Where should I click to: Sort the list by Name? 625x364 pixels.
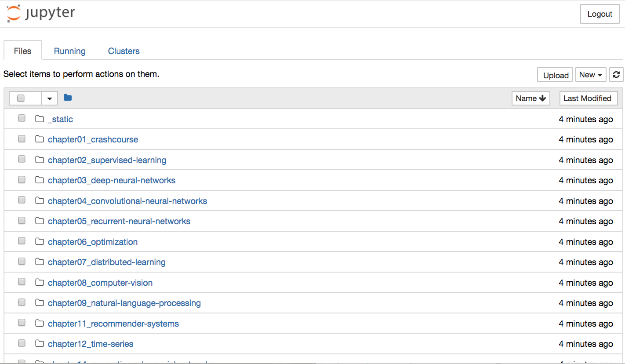[x=531, y=98]
